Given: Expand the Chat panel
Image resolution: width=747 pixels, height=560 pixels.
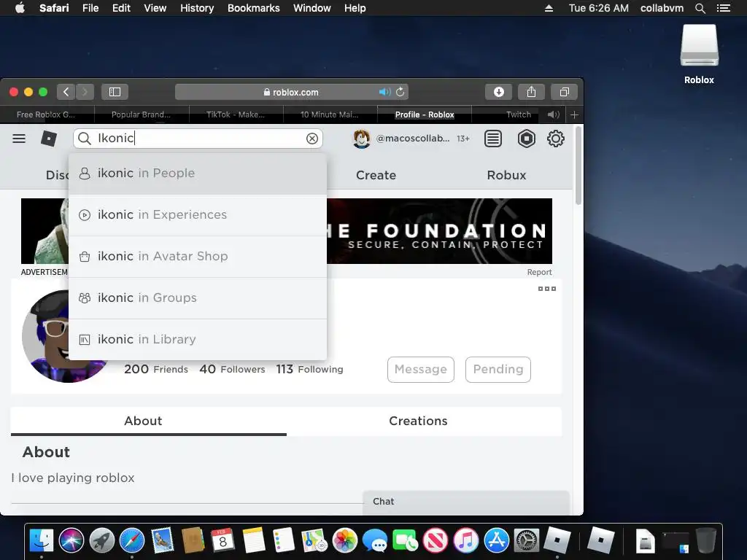Looking at the screenshot, I should pos(466,502).
